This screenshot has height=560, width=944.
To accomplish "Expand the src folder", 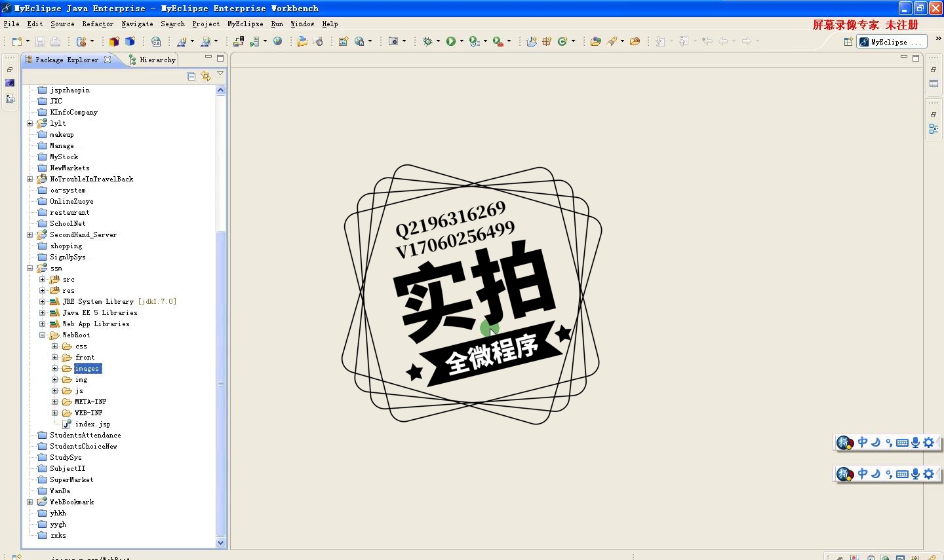I will point(43,280).
